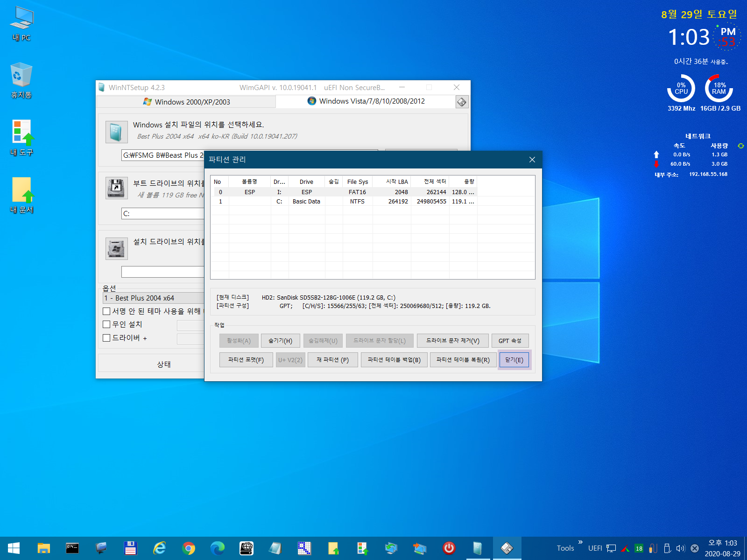Click the 파티션 테이블 백업(B) button
The image size is (747, 560).
tap(394, 360)
